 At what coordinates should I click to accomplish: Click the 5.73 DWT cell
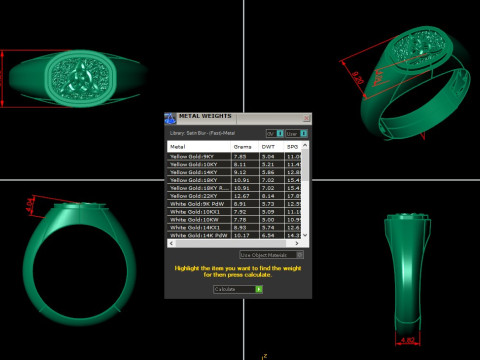tap(271, 204)
